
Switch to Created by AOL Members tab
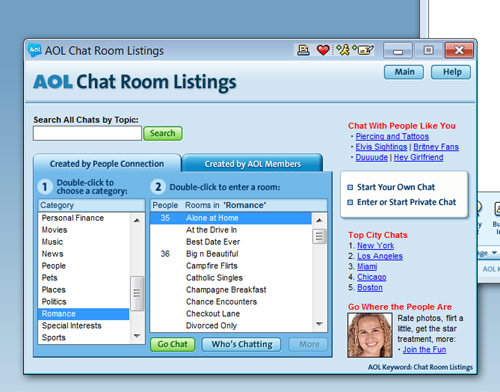click(x=252, y=164)
